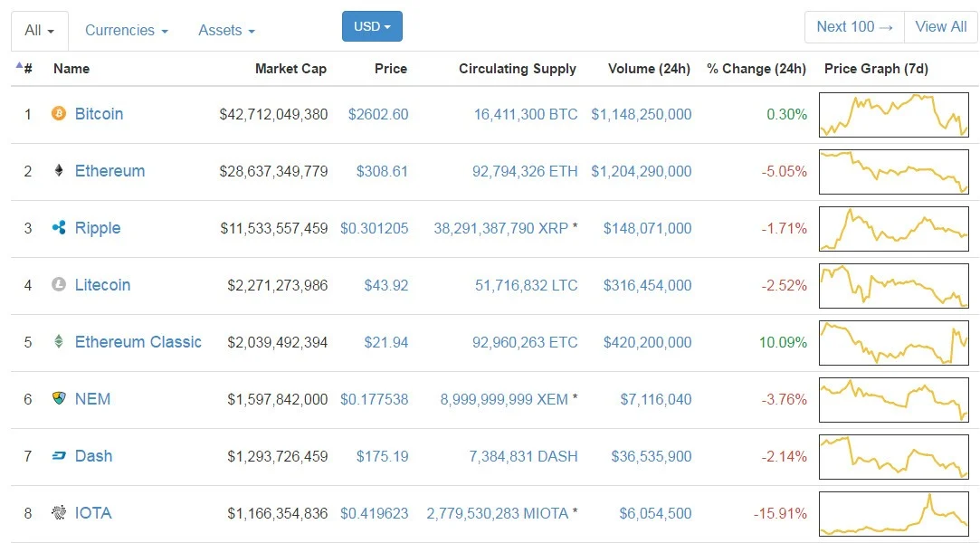This screenshot has height=543, width=980.
Task: Sort by % Change (24h) header
Action: [x=756, y=69]
